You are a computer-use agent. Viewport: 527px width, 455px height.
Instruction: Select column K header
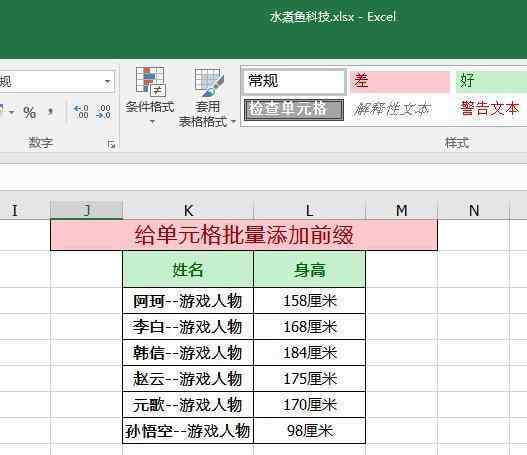click(x=188, y=210)
